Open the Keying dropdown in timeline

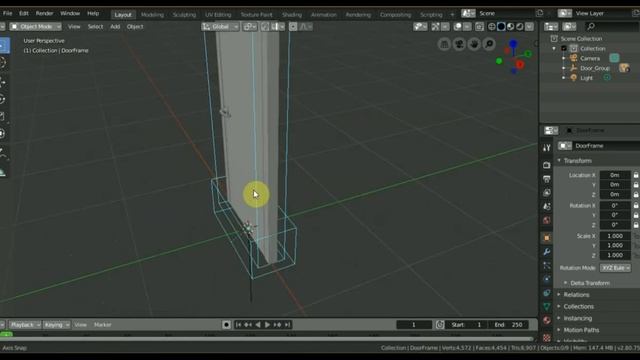tap(57, 325)
